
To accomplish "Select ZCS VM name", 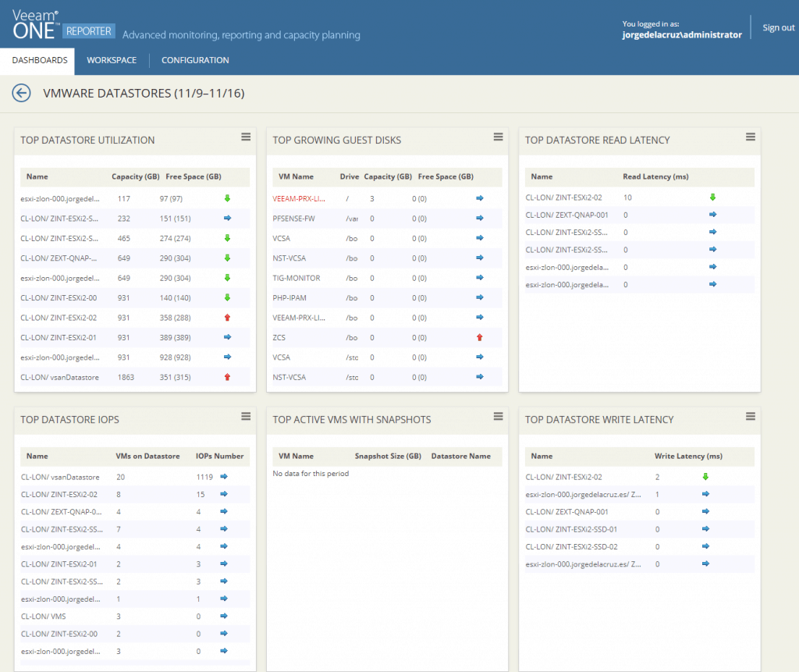I will tap(279, 337).
